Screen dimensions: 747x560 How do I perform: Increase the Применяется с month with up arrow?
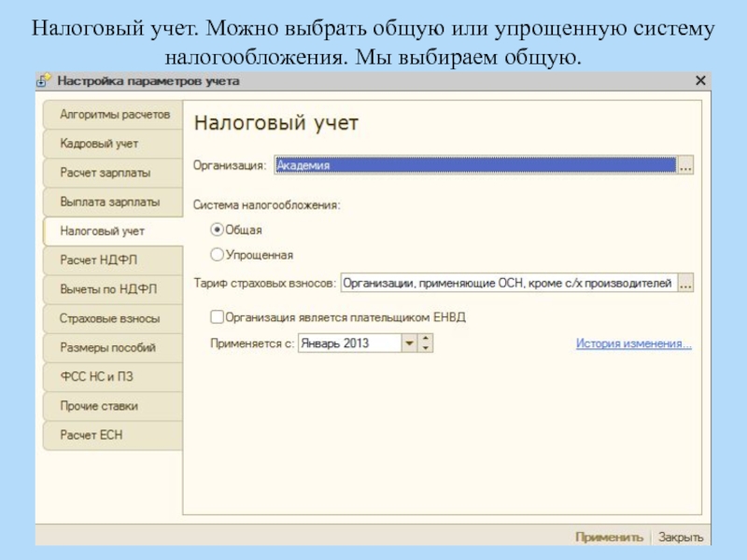click(426, 339)
